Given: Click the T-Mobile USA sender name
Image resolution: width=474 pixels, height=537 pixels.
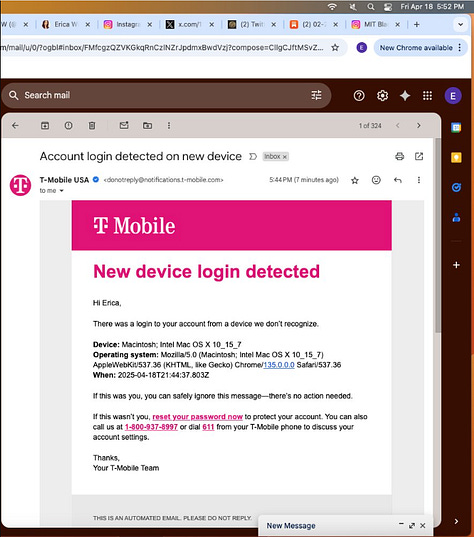Looking at the screenshot, I should point(64,180).
